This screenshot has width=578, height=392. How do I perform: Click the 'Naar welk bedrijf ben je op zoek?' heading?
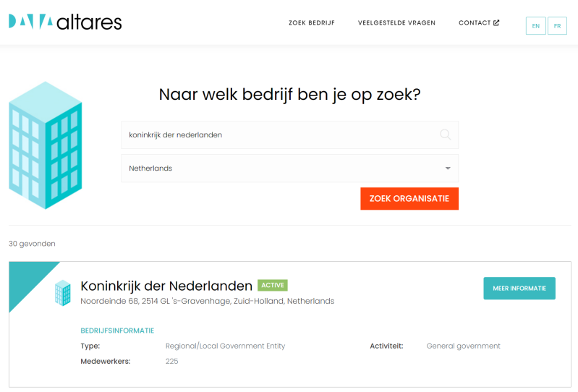(290, 95)
